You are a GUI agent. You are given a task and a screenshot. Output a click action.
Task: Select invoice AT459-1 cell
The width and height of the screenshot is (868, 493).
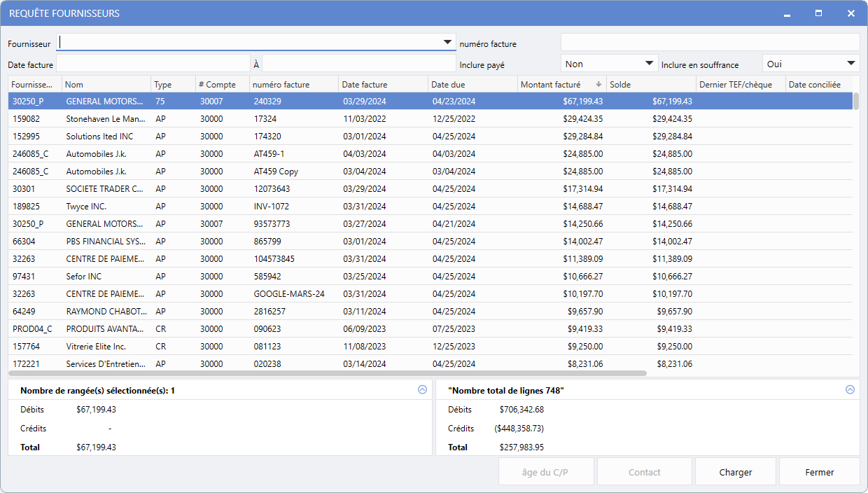(269, 154)
